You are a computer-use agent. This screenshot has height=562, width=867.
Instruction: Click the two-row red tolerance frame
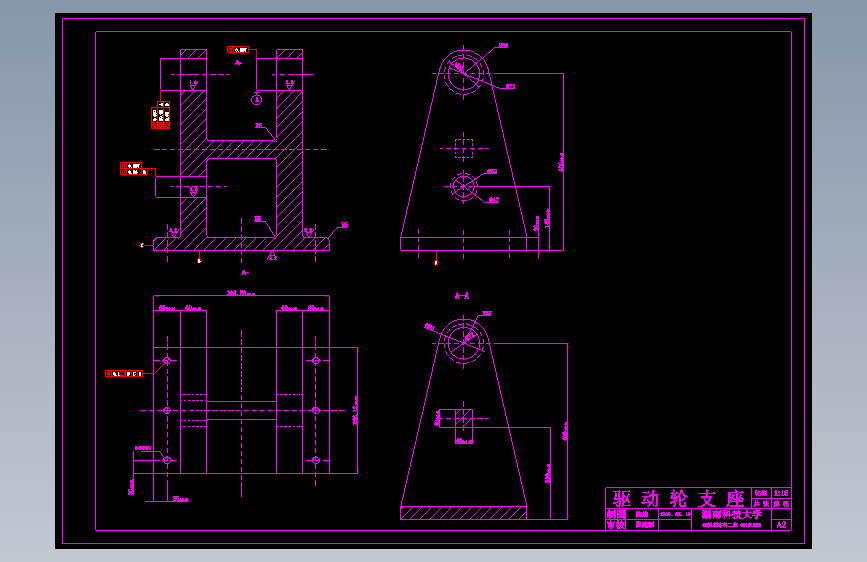click(x=133, y=169)
